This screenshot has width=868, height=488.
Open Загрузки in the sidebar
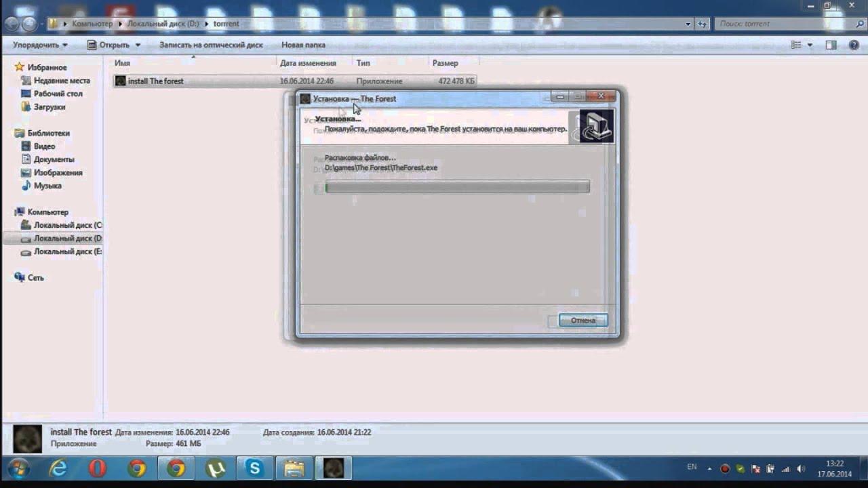50,106
